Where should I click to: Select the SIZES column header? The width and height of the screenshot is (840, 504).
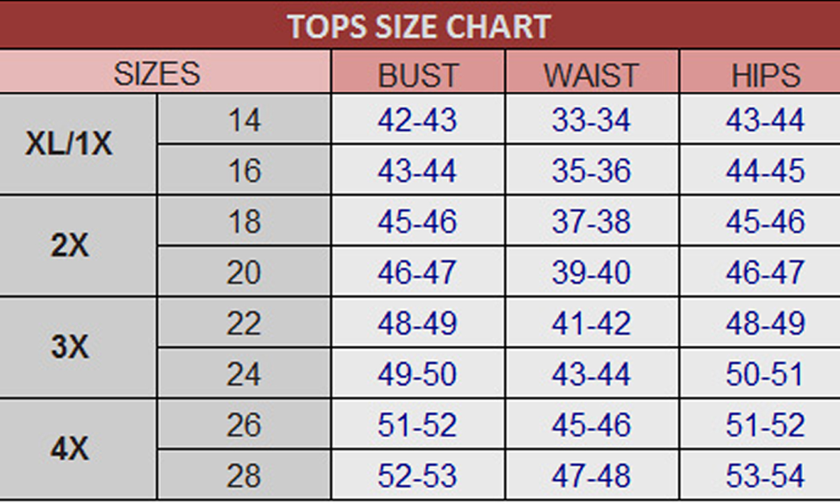pyautogui.click(x=157, y=74)
